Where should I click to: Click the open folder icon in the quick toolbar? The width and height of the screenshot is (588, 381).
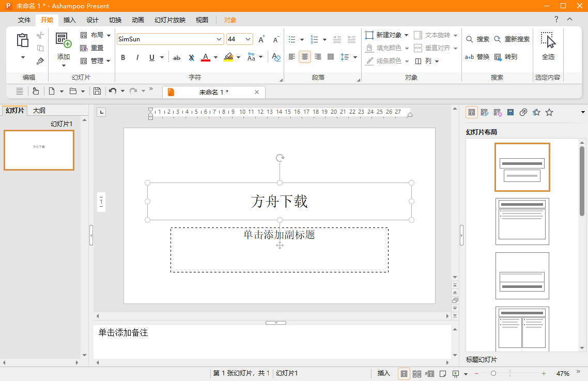click(x=73, y=91)
